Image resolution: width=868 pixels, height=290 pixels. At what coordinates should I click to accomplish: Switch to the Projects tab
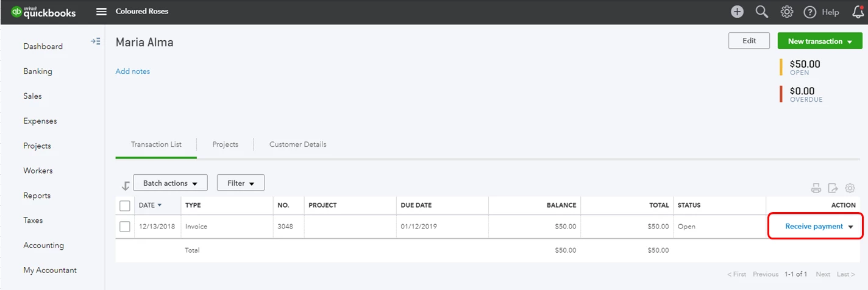click(x=225, y=144)
